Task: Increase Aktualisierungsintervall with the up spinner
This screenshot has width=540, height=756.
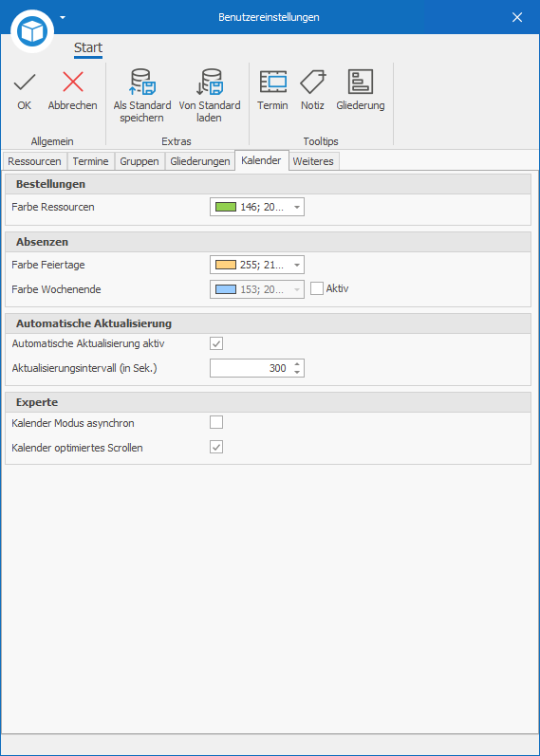Action: click(297, 364)
